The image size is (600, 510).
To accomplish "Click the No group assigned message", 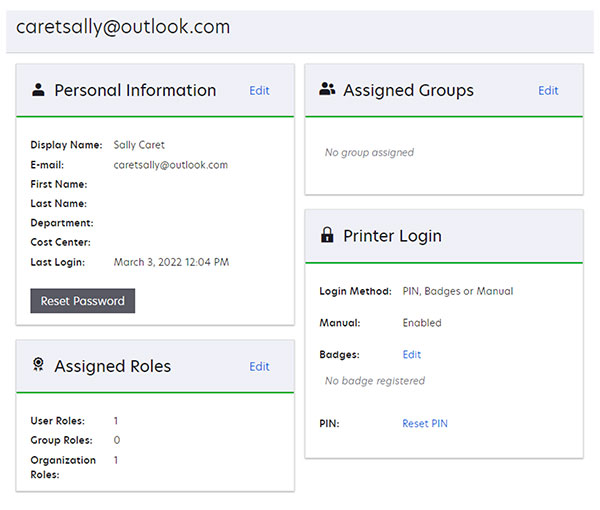I will pyautogui.click(x=369, y=153).
